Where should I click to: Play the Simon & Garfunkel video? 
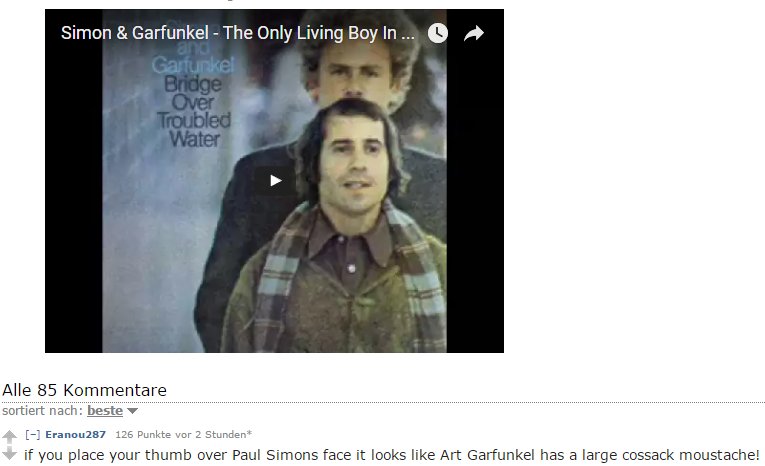click(275, 181)
